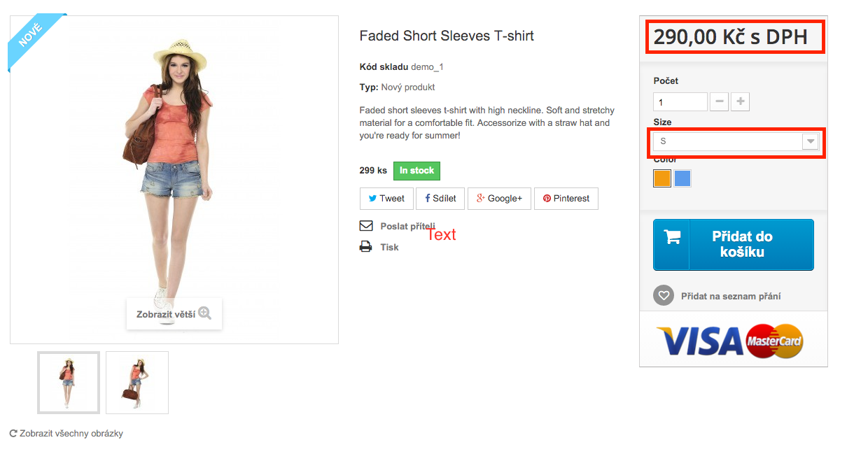Add the t-shirt with Přidat do košíku
Screen dimensions: 868x454
click(741, 244)
